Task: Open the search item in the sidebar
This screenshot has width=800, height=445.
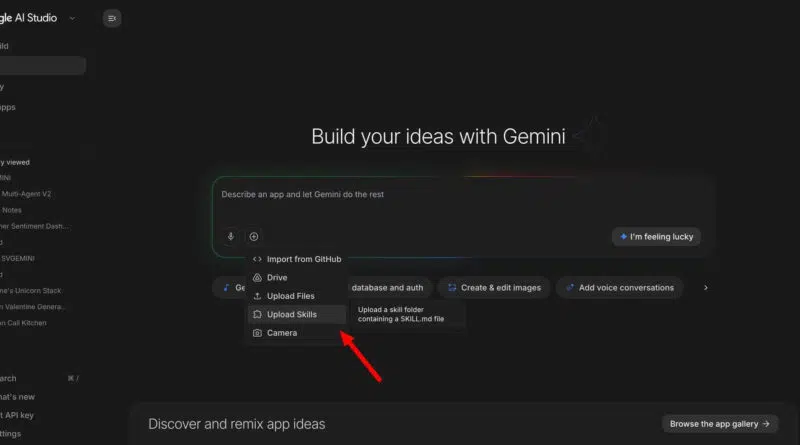Action: (40, 379)
